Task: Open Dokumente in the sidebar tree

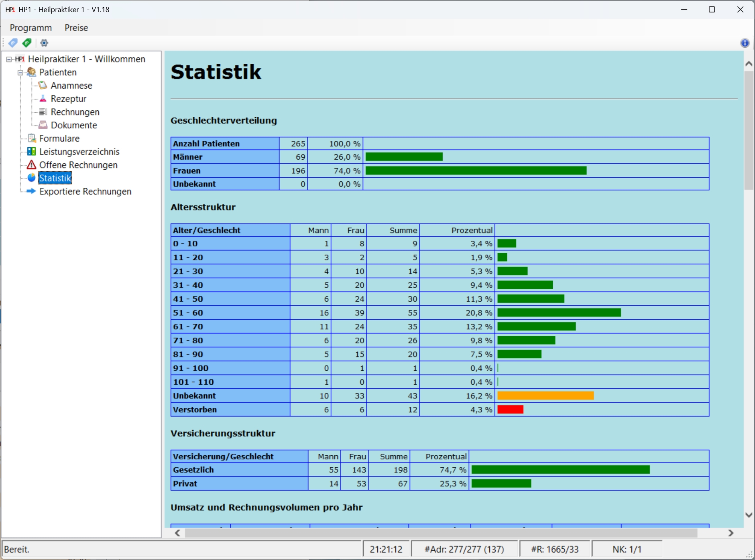Action: click(74, 125)
